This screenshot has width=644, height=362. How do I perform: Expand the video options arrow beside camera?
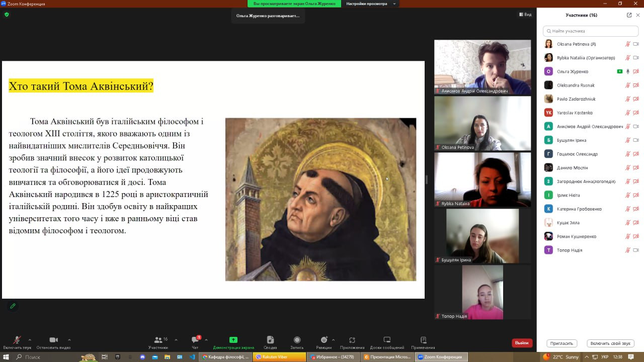(x=69, y=340)
